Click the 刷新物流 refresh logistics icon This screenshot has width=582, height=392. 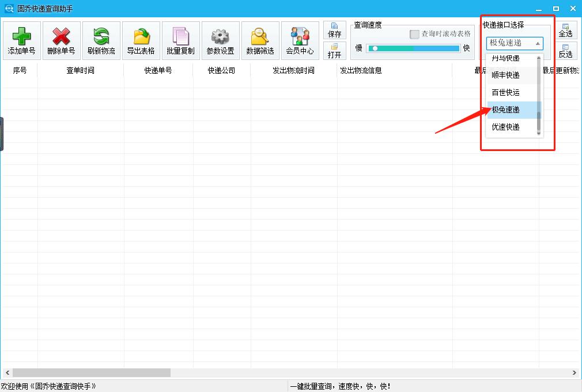click(x=101, y=40)
